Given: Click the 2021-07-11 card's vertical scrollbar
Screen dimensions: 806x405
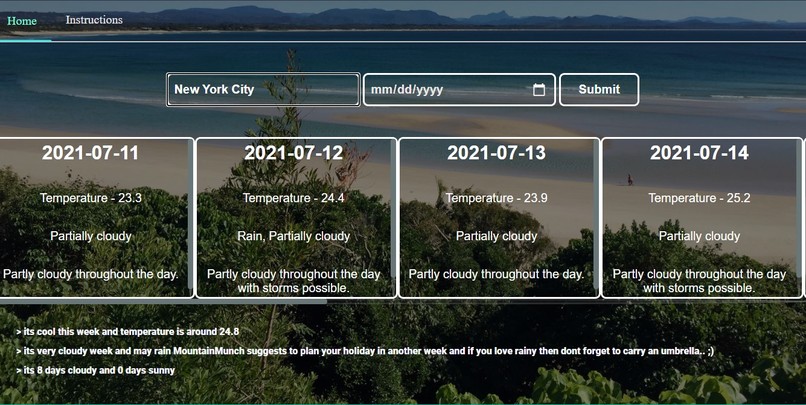Looking at the screenshot, I should [191, 216].
